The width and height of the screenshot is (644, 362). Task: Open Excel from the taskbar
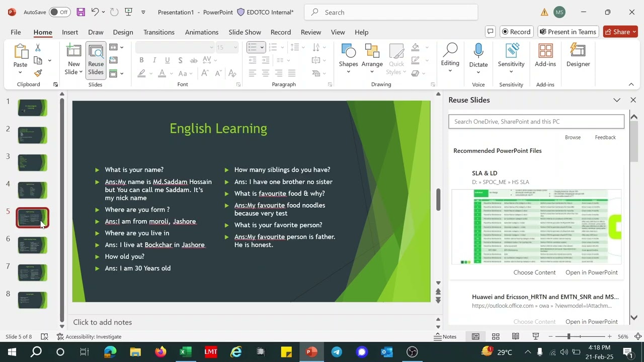[x=186, y=352]
